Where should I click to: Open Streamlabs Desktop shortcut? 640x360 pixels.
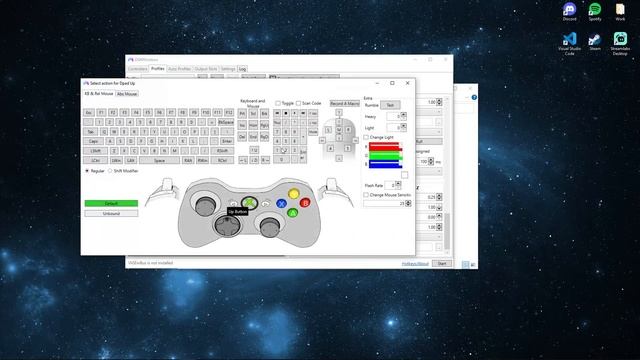click(x=620, y=44)
